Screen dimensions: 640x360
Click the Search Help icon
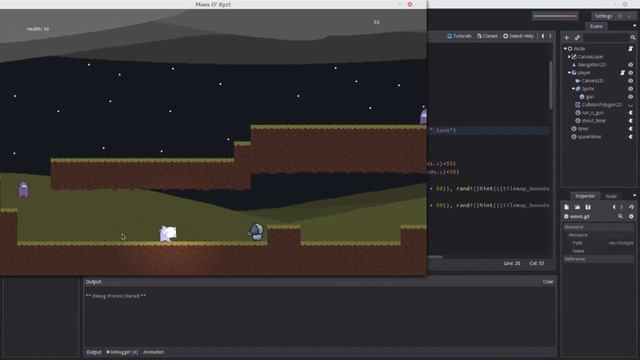click(505, 36)
